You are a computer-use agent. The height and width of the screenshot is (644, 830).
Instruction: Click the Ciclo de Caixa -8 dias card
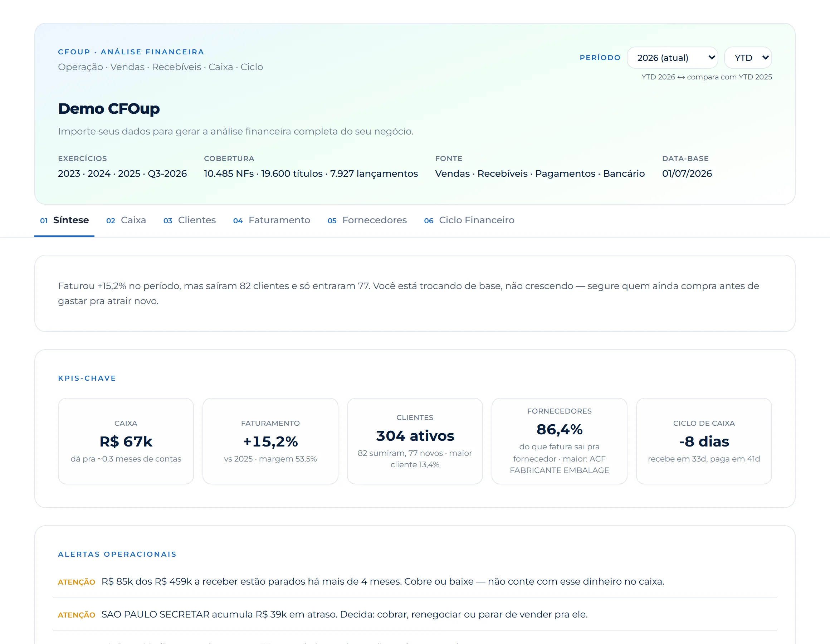point(704,441)
